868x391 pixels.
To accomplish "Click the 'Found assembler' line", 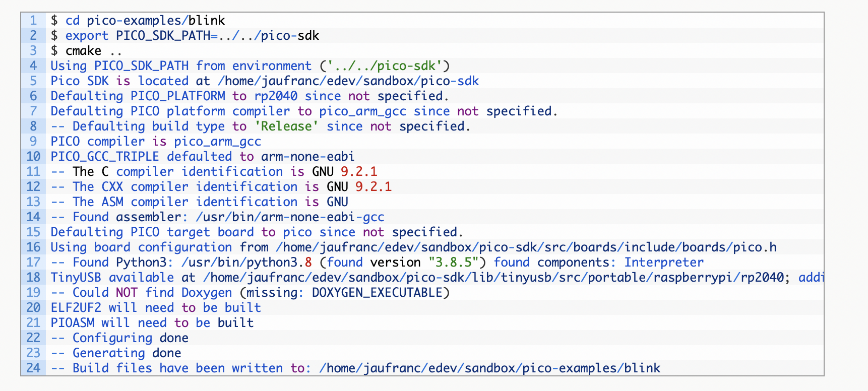I will pos(218,217).
